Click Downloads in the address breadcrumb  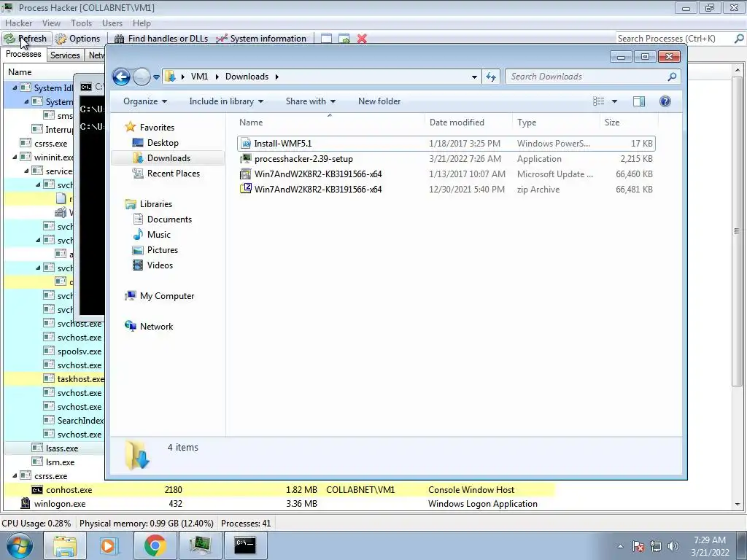247,77
